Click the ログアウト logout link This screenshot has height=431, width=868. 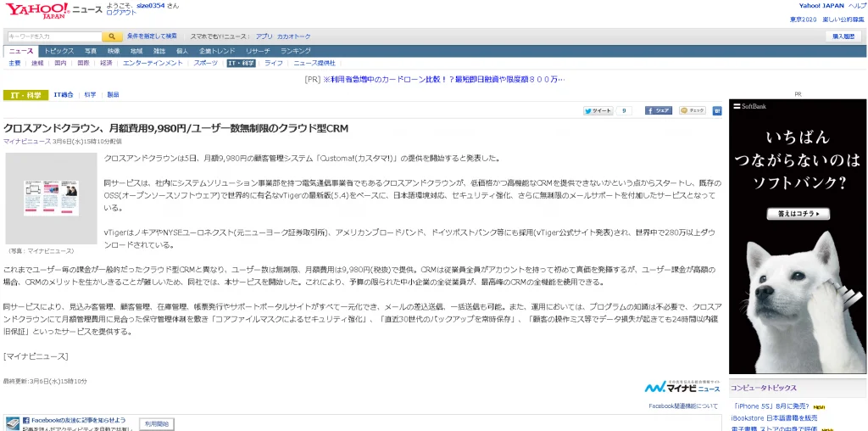(x=121, y=12)
